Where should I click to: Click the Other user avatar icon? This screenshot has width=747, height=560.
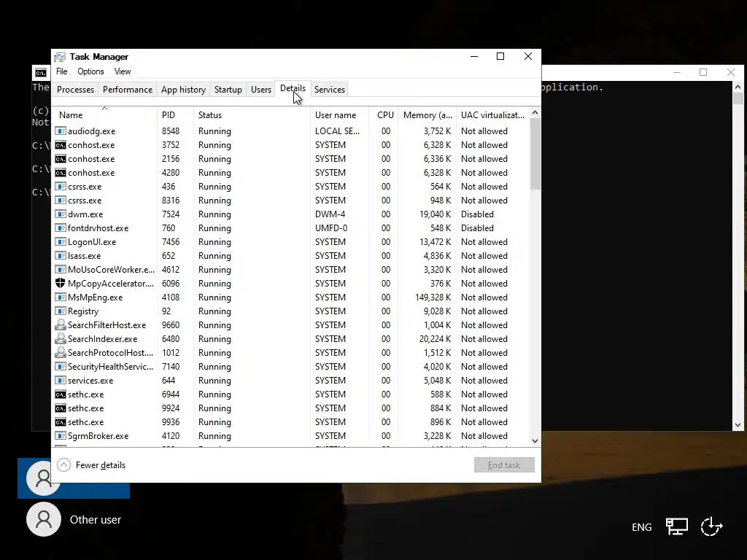click(43, 519)
